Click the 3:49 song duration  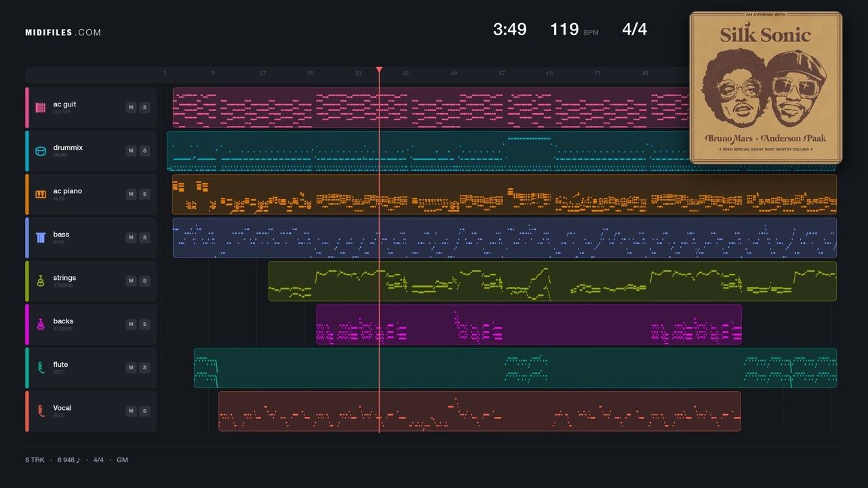(x=510, y=29)
